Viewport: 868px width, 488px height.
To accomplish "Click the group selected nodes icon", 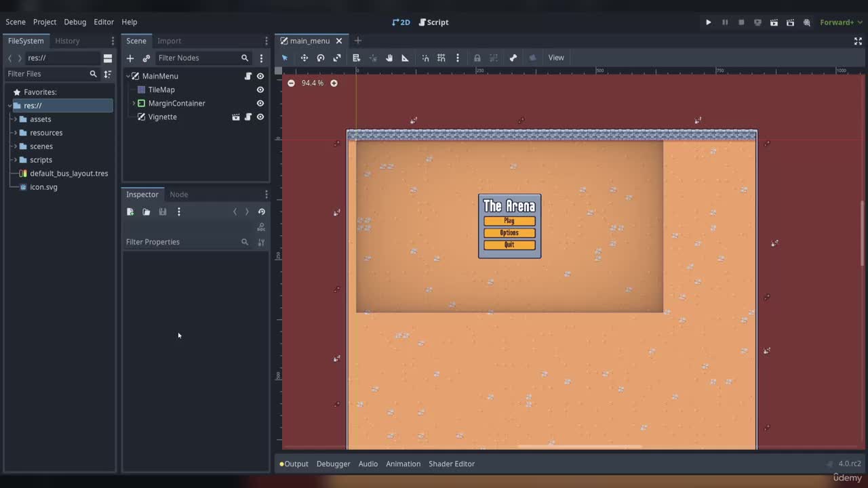I will [494, 58].
